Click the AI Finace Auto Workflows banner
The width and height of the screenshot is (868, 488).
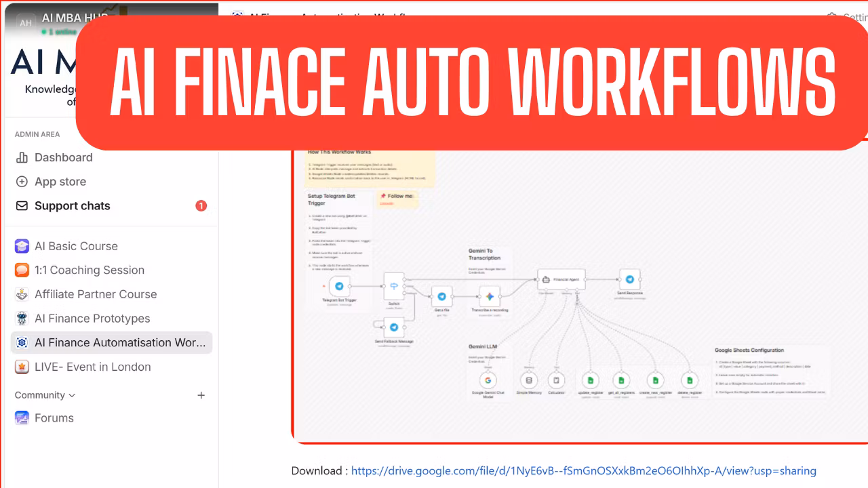point(472,81)
